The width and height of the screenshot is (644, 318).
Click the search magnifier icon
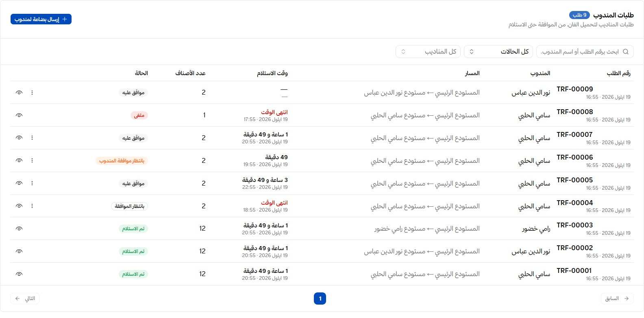pos(626,52)
